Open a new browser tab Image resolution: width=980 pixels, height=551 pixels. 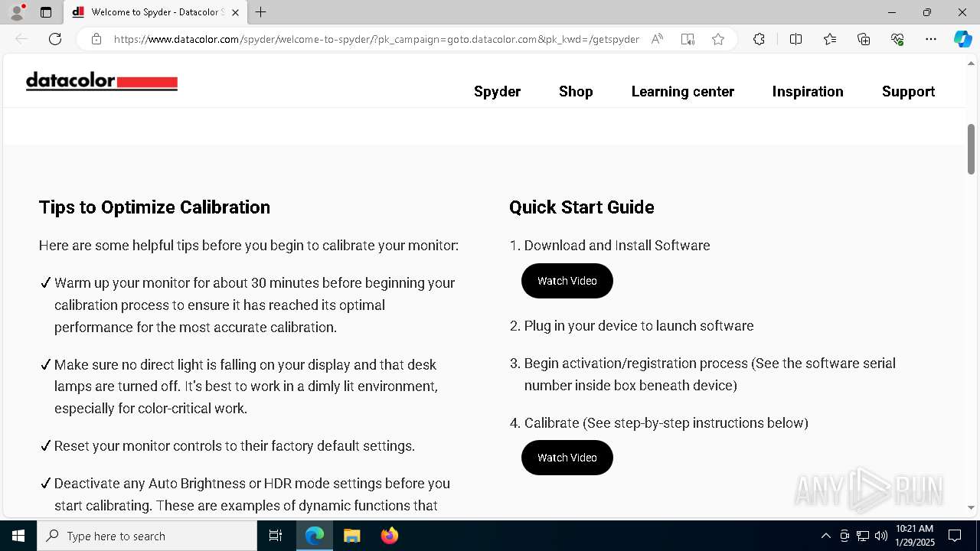[261, 12]
